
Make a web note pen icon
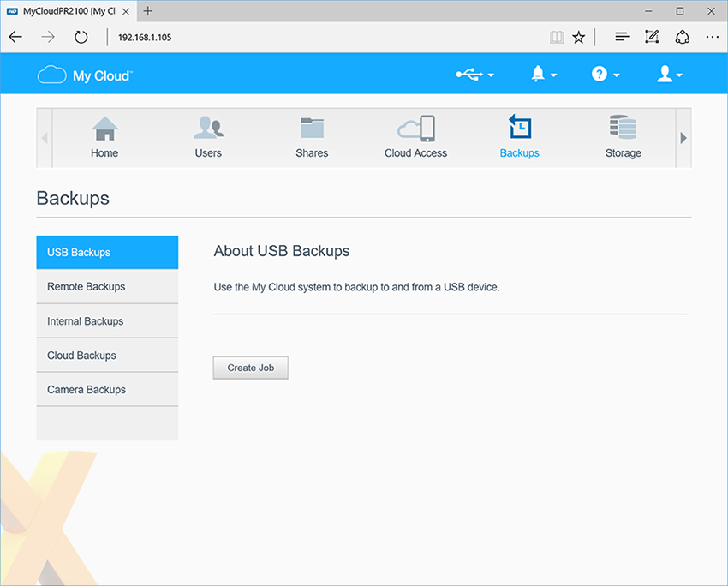(x=652, y=37)
